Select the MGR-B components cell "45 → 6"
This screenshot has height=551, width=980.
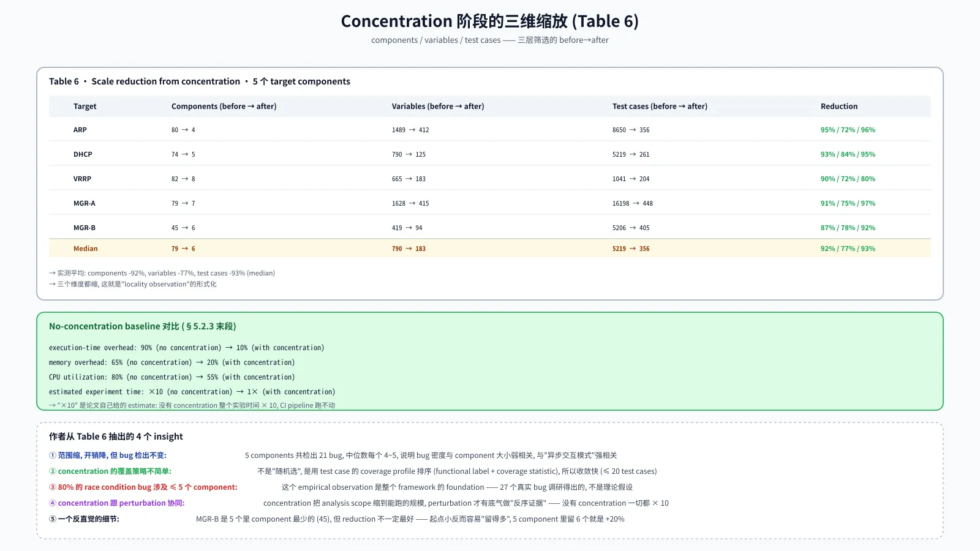coord(183,228)
